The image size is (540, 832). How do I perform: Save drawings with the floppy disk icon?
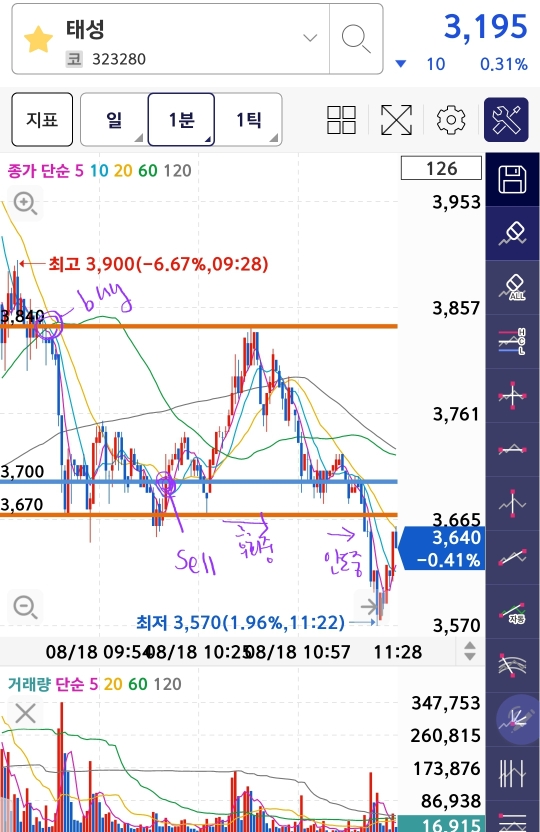click(512, 179)
